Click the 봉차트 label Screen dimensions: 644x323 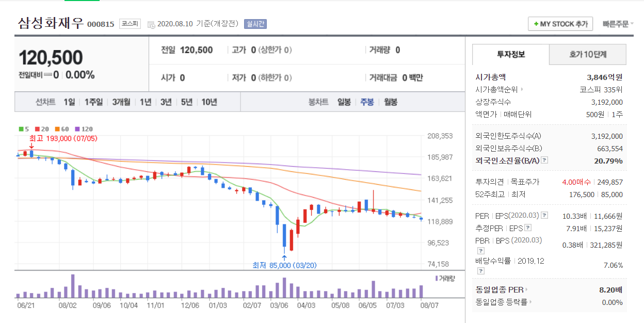tap(318, 102)
